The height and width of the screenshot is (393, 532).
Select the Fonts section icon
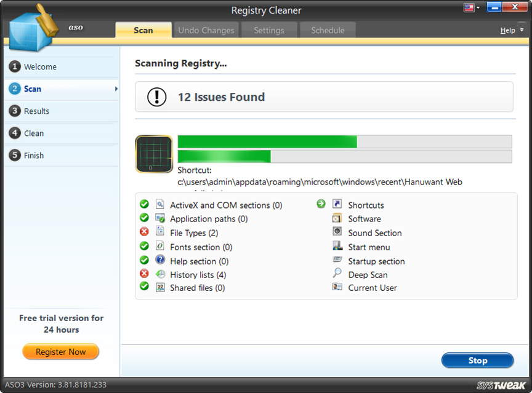[161, 246]
